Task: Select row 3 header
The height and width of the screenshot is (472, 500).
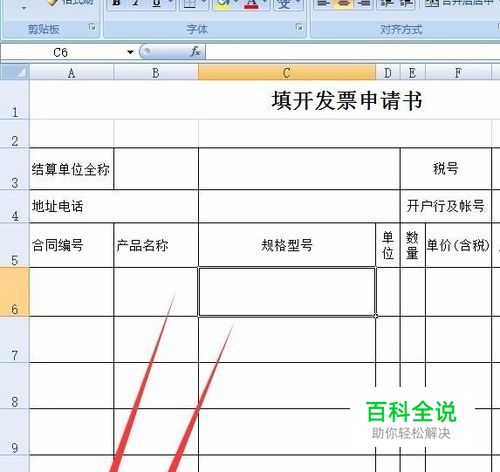Action: [x=15, y=169]
